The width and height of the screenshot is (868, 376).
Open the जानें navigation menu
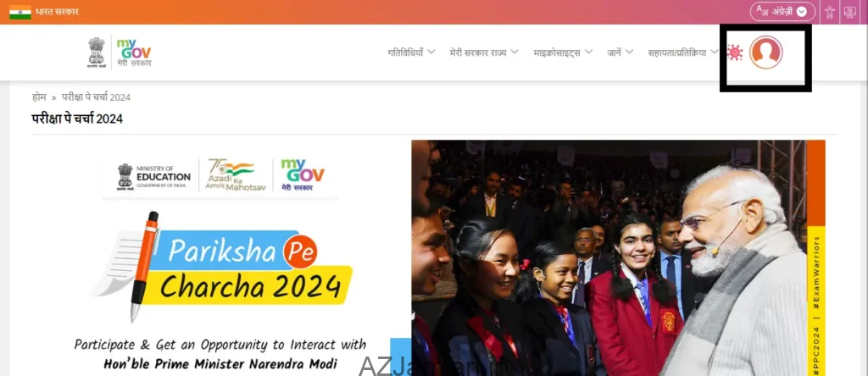click(620, 53)
